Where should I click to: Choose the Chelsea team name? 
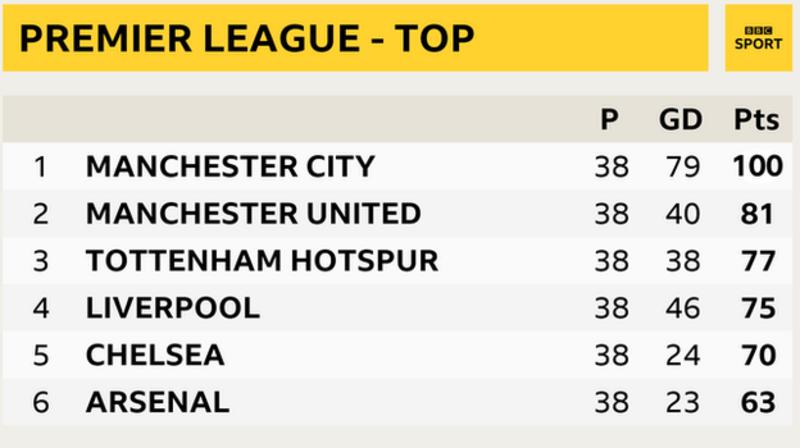click(x=155, y=355)
